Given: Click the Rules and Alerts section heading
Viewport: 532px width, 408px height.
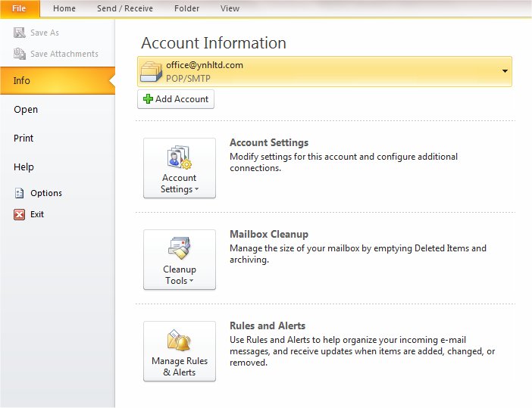Looking at the screenshot, I should point(268,325).
